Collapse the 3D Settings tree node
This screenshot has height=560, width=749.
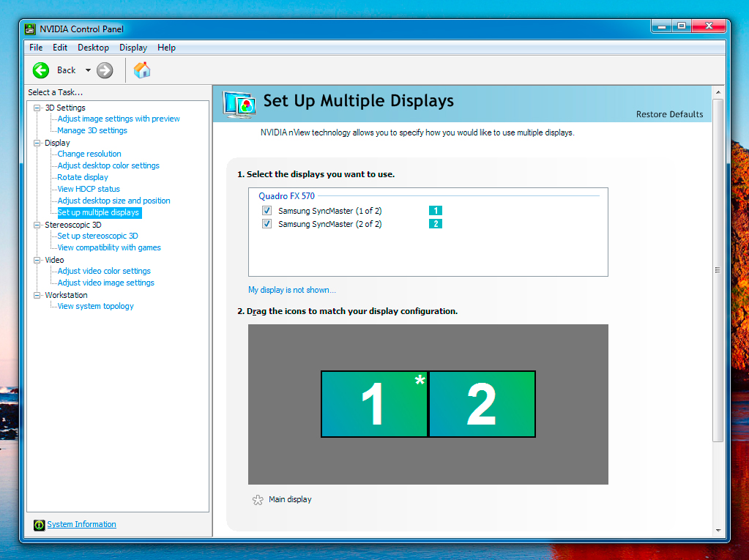click(37, 108)
